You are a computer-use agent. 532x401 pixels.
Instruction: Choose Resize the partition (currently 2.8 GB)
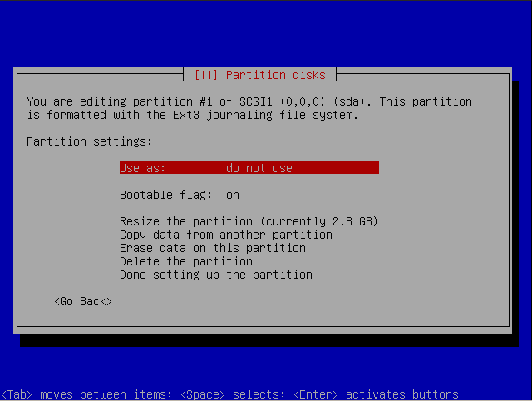pos(249,221)
